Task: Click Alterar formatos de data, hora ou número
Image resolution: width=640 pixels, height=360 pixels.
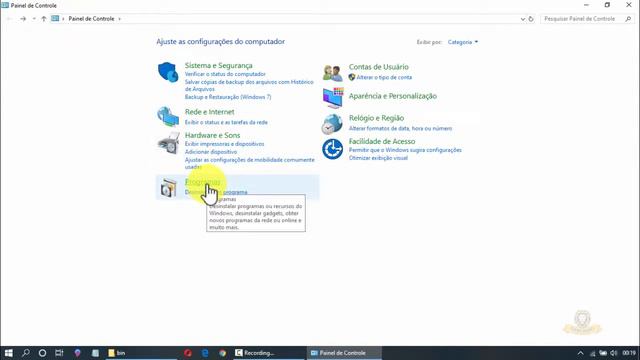Action: click(x=400, y=129)
